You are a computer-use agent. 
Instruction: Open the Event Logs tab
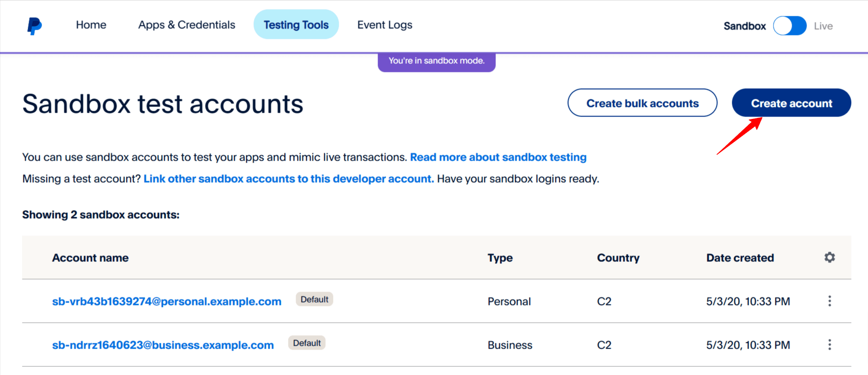(x=384, y=25)
